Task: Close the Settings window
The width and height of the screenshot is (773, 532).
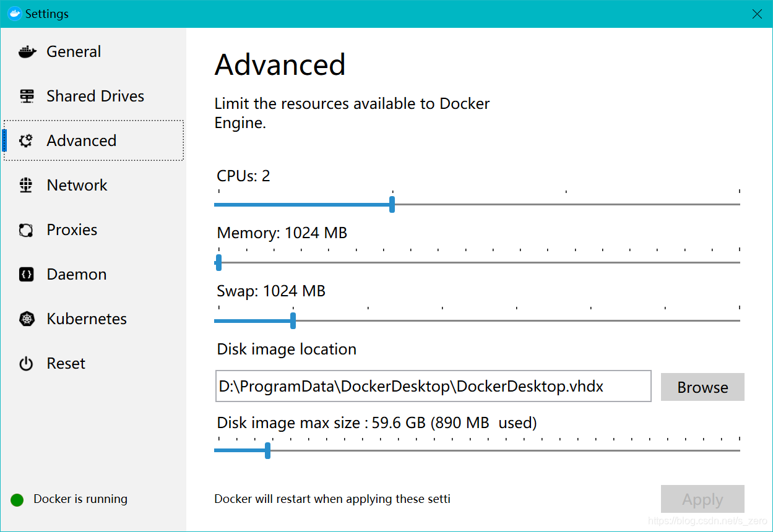Action: click(757, 14)
